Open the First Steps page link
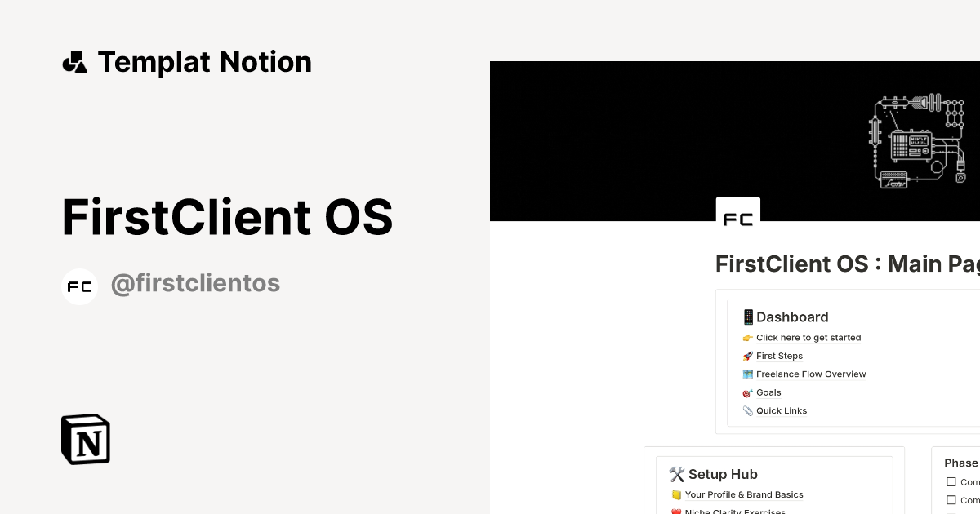This screenshot has height=514, width=980. 779,356
